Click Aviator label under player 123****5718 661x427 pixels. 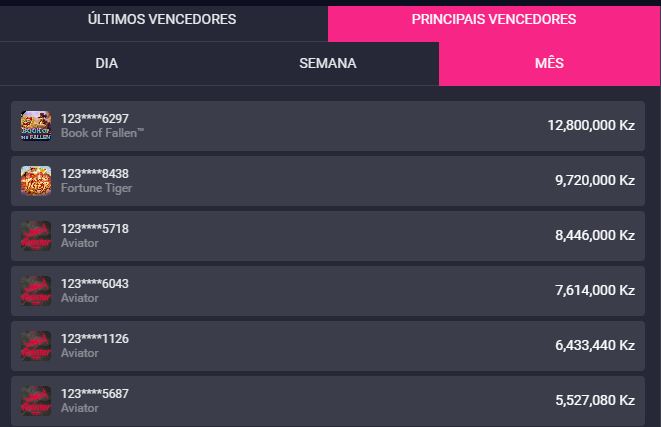(80, 243)
